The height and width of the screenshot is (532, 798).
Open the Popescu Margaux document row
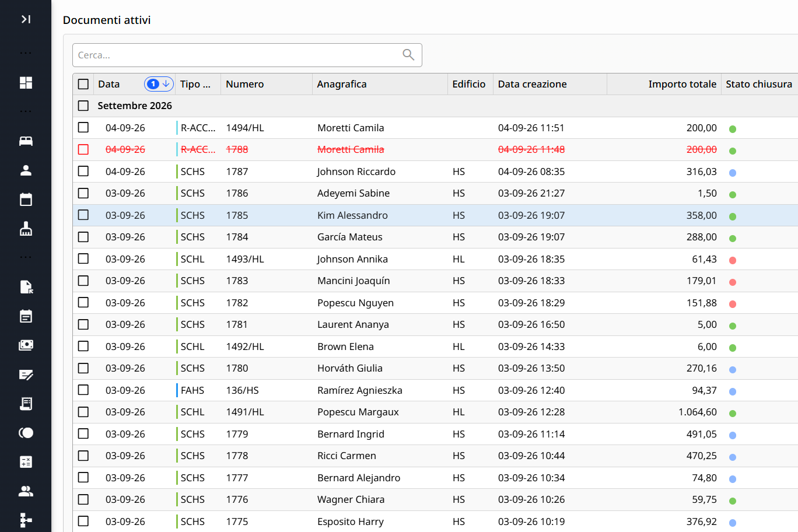(435, 412)
